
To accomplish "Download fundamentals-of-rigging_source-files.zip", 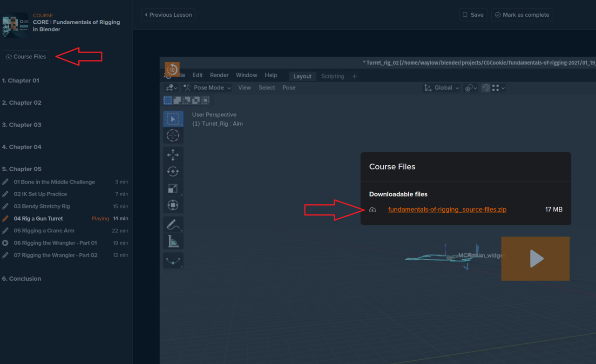I will (x=447, y=209).
